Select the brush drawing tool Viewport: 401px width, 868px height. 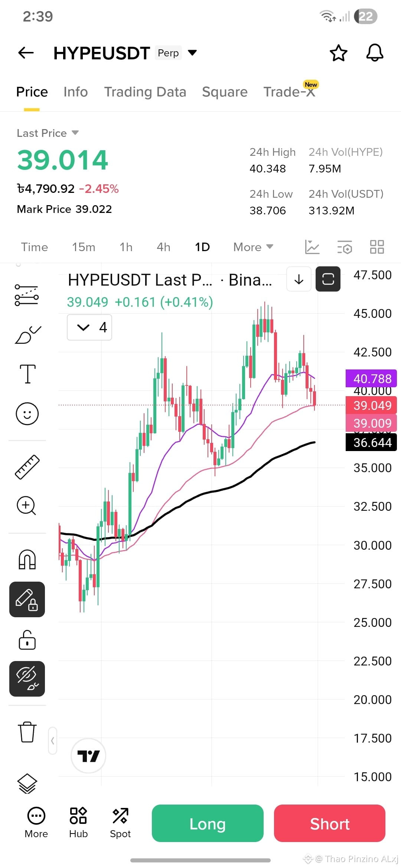tap(27, 335)
